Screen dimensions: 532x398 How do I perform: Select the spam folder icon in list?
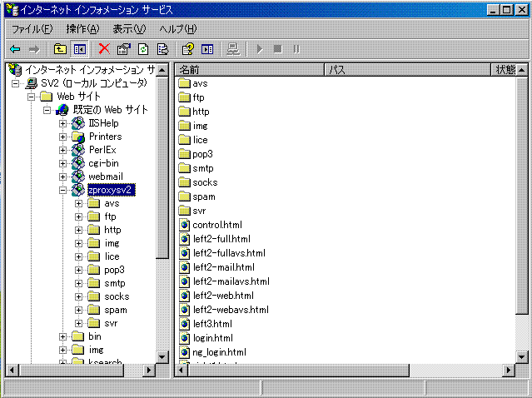pos(184,197)
